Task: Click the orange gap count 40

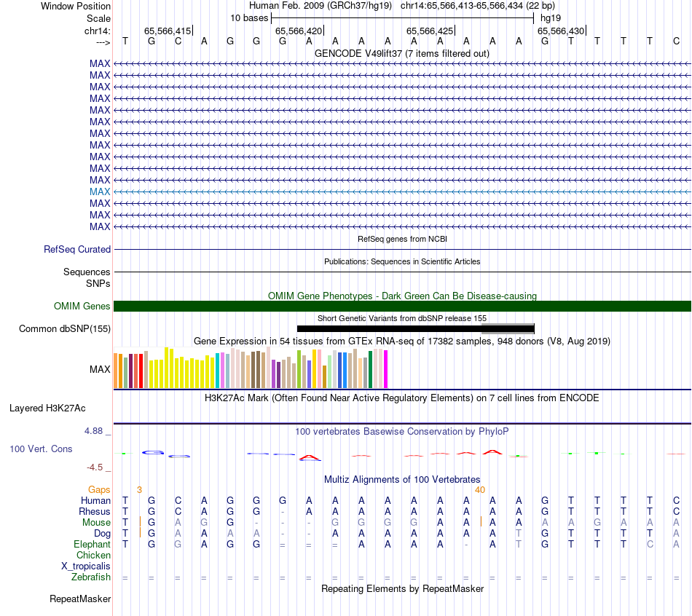Action: 480,490
